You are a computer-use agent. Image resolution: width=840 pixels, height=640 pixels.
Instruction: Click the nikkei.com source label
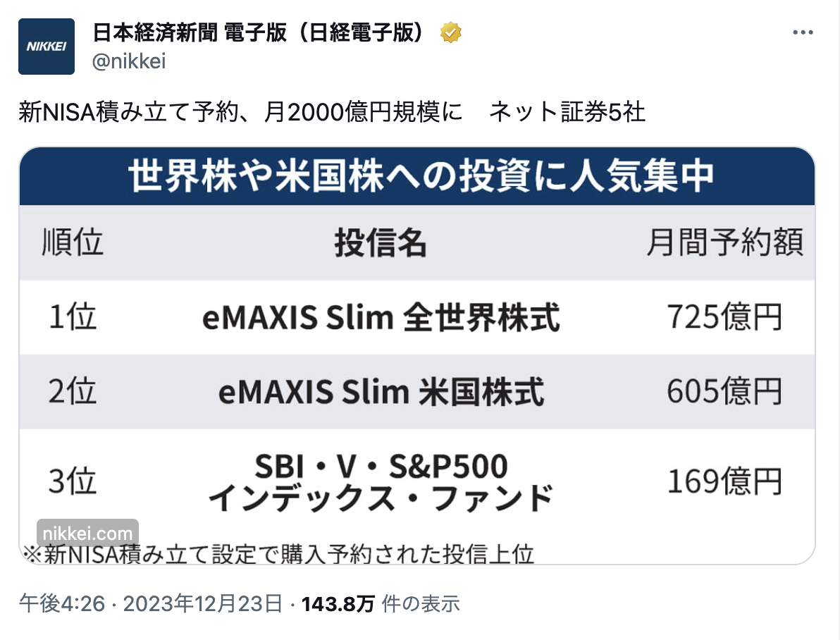point(87,534)
